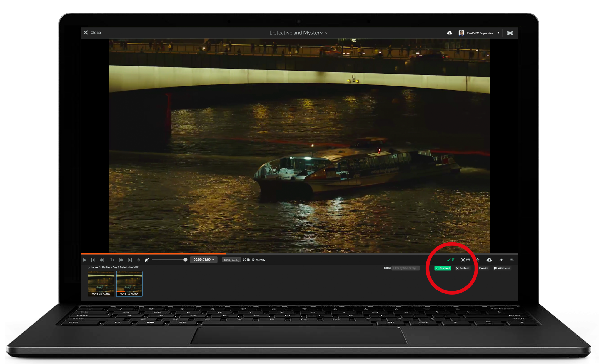This screenshot has width=599, height=364.
Task: Open the timecode 00:00:01:09 dropdown
Action: click(x=204, y=260)
